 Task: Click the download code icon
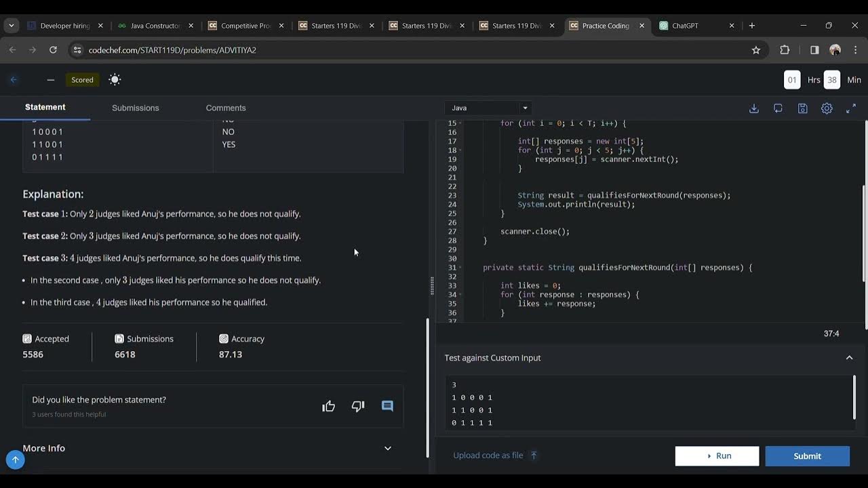click(753, 108)
